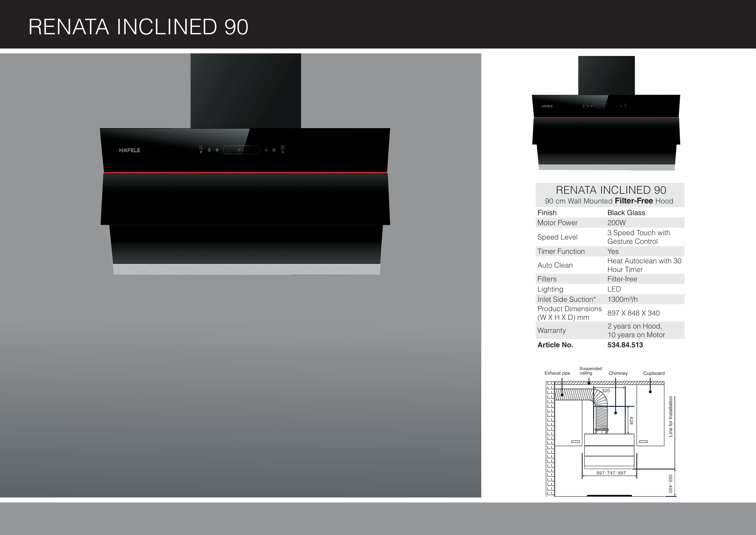Click the 'LED' value
The width and height of the screenshot is (756, 535).
[614, 289]
